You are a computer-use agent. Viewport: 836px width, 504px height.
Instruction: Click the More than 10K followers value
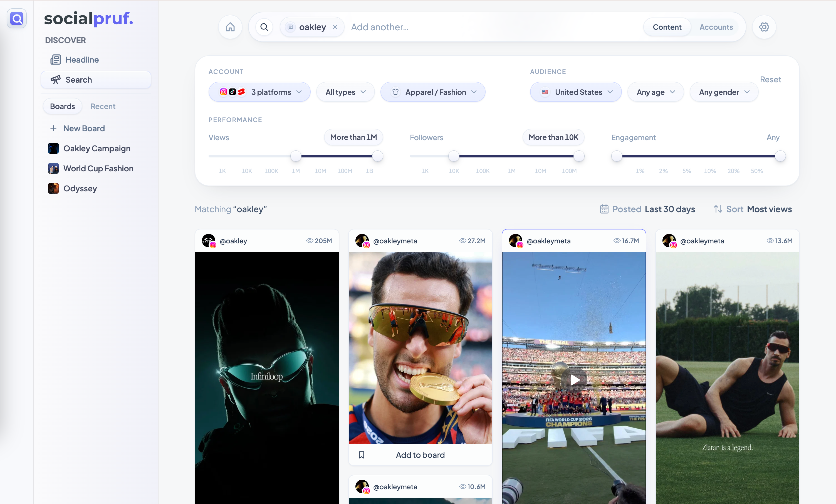tap(553, 137)
